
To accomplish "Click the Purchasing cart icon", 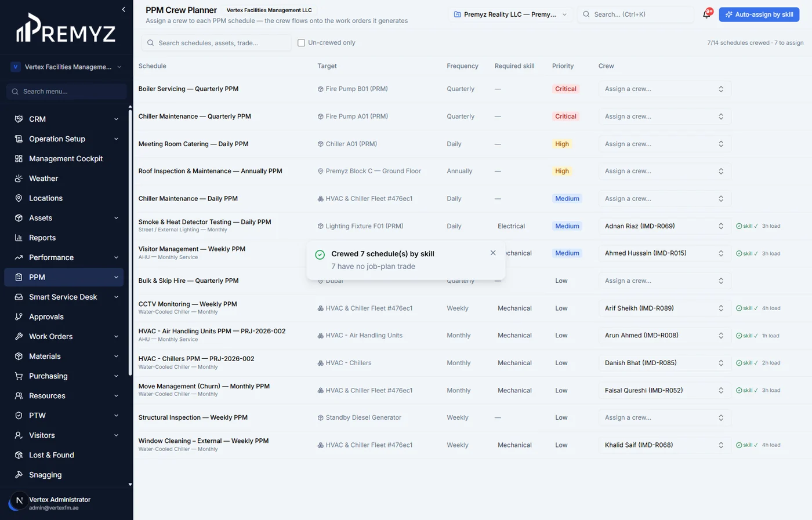I will [19, 376].
